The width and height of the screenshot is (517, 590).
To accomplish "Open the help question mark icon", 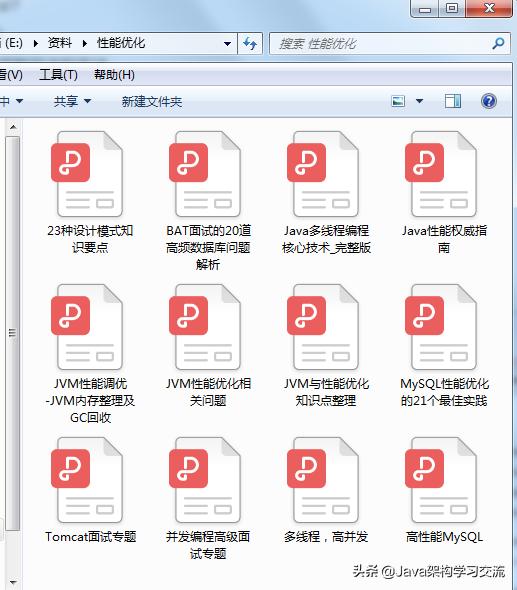I will (x=488, y=101).
